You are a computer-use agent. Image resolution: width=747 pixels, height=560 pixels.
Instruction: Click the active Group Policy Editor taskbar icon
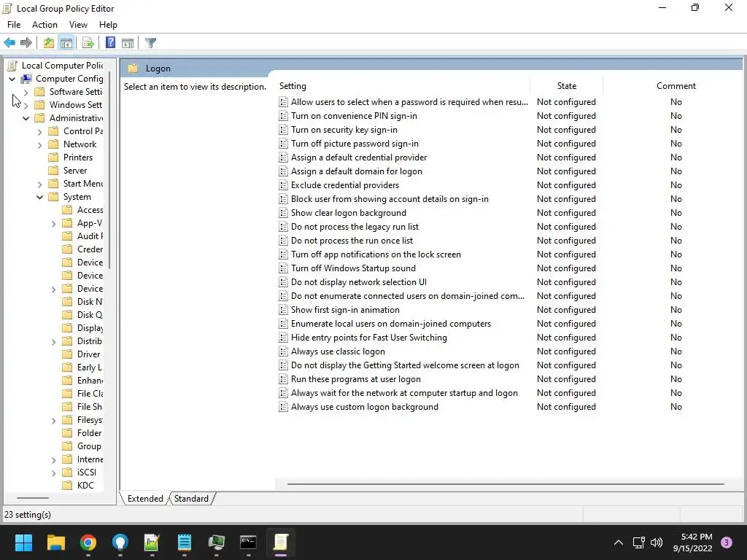[x=281, y=542]
